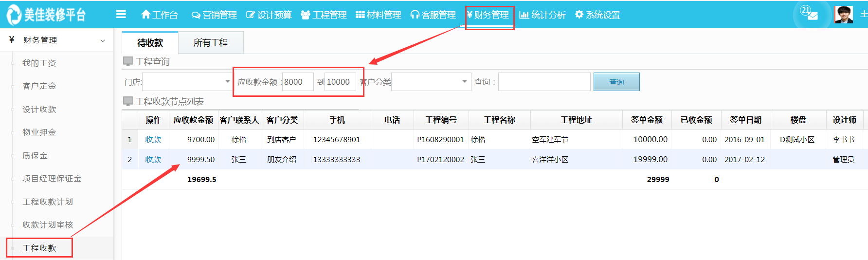Select 收款计划审核 in sidebar

tap(48, 224)
